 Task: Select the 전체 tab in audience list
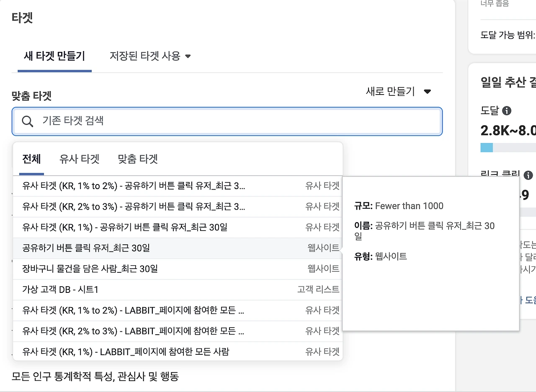(x=31, y=159)
